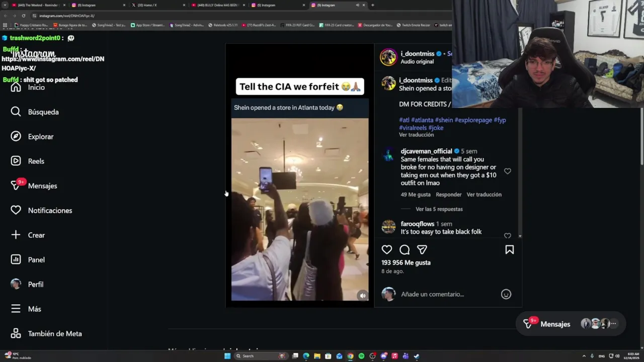The image size is (644, 362).
Task: Like farooqflows' comment
Action: point(508,235)
